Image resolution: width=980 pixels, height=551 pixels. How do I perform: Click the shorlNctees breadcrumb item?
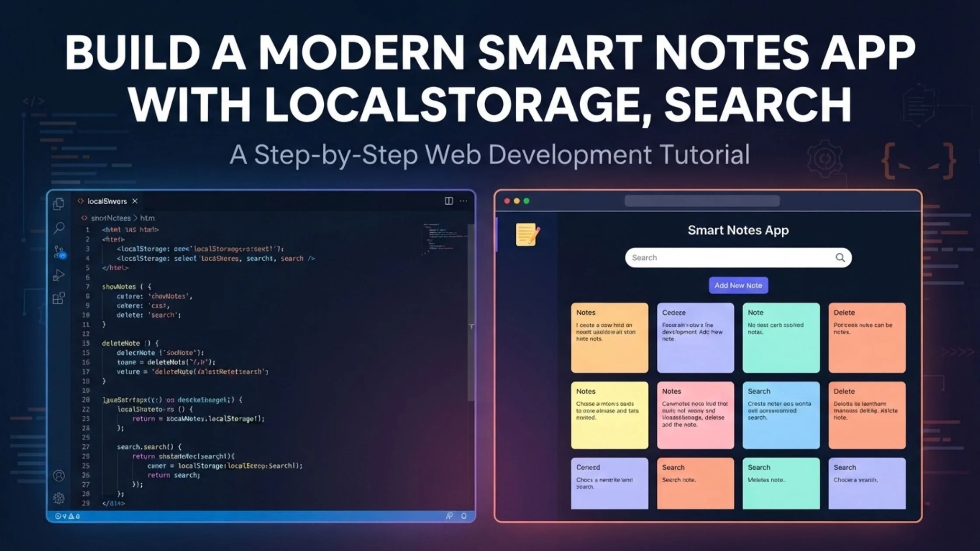click(111, 218)
